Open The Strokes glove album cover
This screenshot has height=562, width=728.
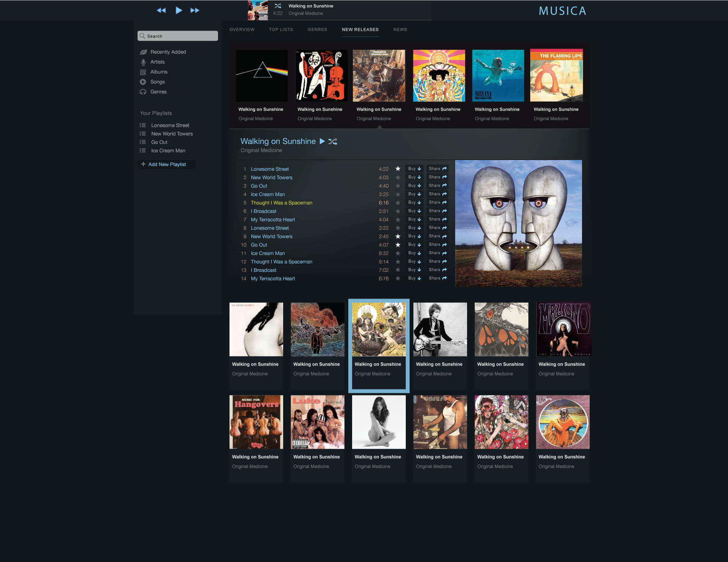[256, 330]
